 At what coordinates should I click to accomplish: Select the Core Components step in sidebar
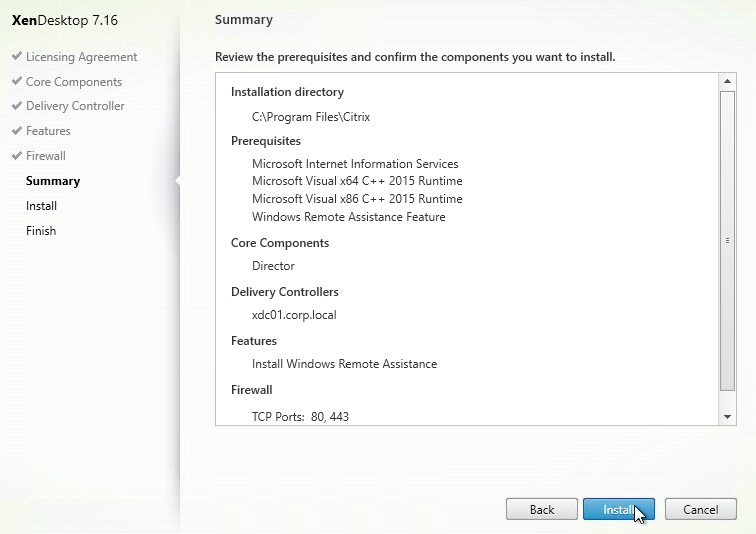pos(74,82)
